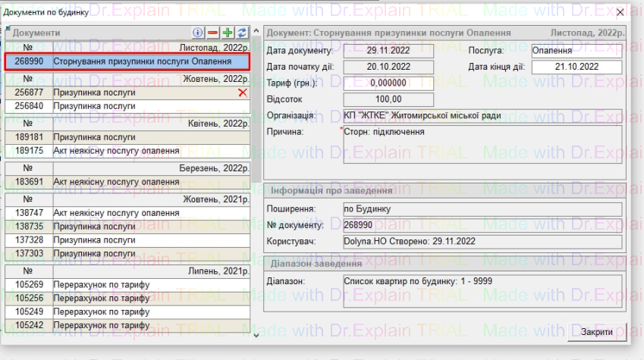This screenshot has height=360, width=644.
Task: Select document 256840 Призупинка послуги
Action: (x=127, y=106)
